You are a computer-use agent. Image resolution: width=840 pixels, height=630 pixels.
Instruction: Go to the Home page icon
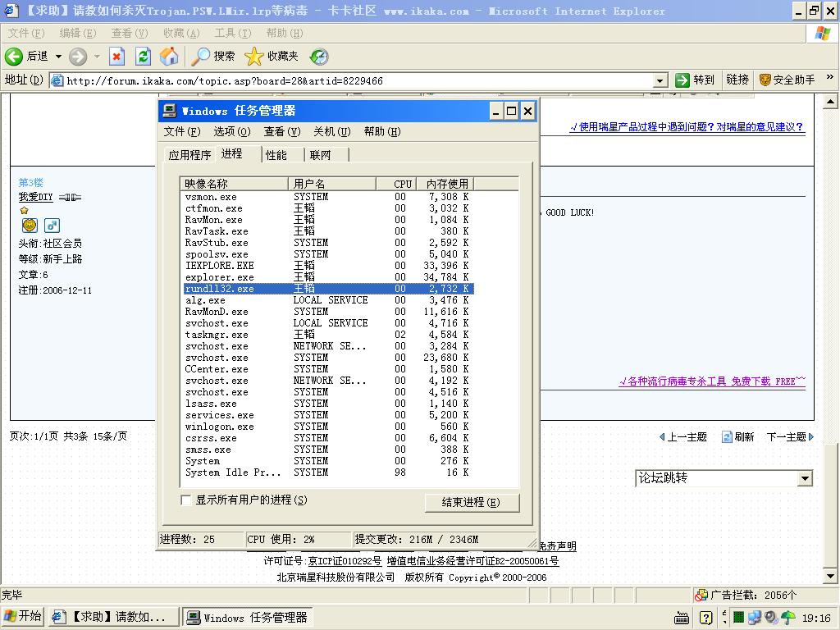(x=169, y=56)
